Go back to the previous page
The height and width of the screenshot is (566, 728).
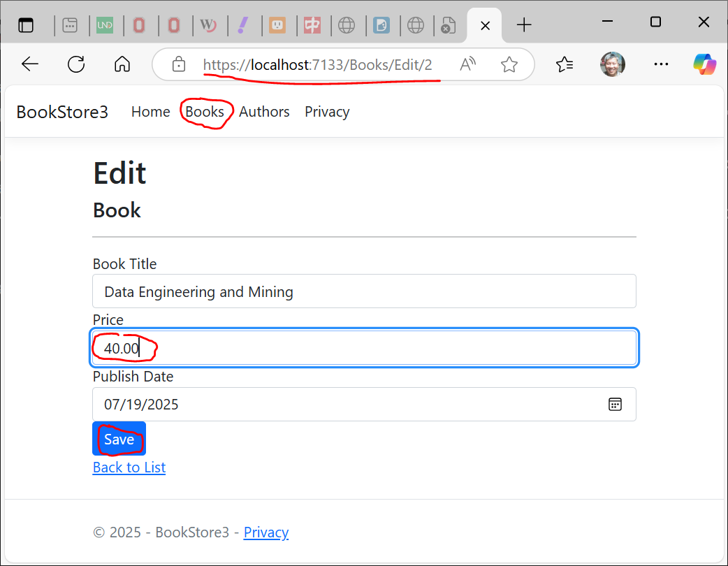30,64
